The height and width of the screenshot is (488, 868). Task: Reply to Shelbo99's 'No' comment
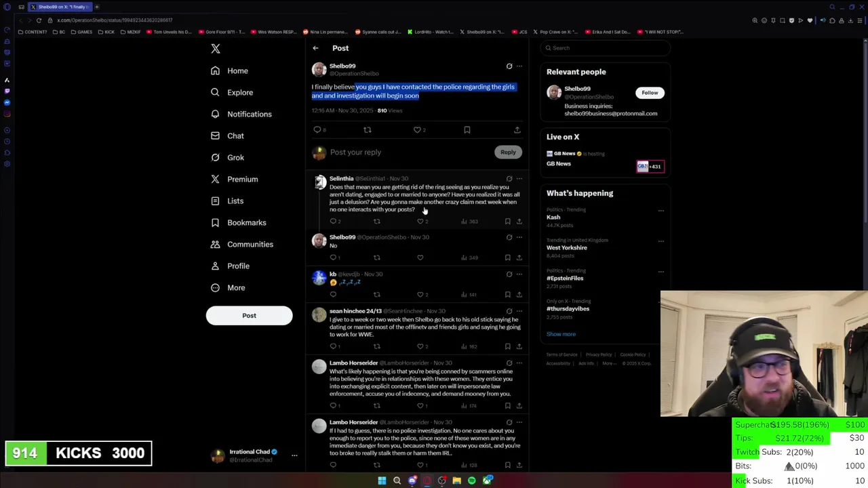click(333, 258)
